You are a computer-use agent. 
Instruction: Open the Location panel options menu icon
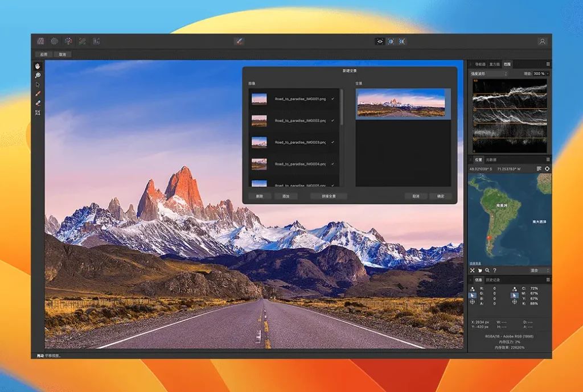[x=548, y=160]
